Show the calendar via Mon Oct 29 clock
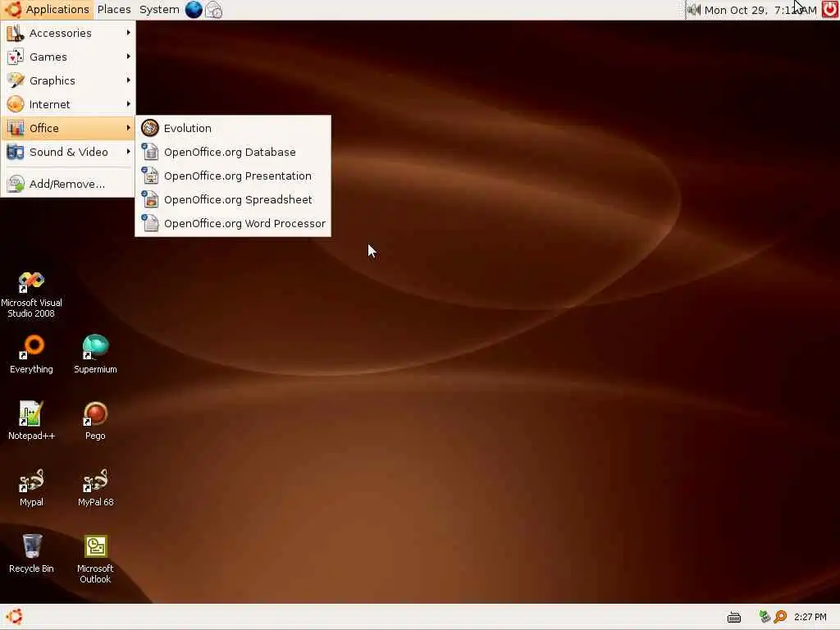840x630 pixels. (x=760, y=10)
